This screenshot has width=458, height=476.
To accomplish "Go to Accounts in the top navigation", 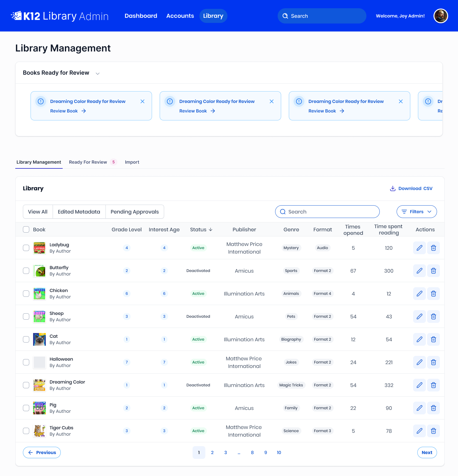I will pyautogui.click(x=180, y=16).
